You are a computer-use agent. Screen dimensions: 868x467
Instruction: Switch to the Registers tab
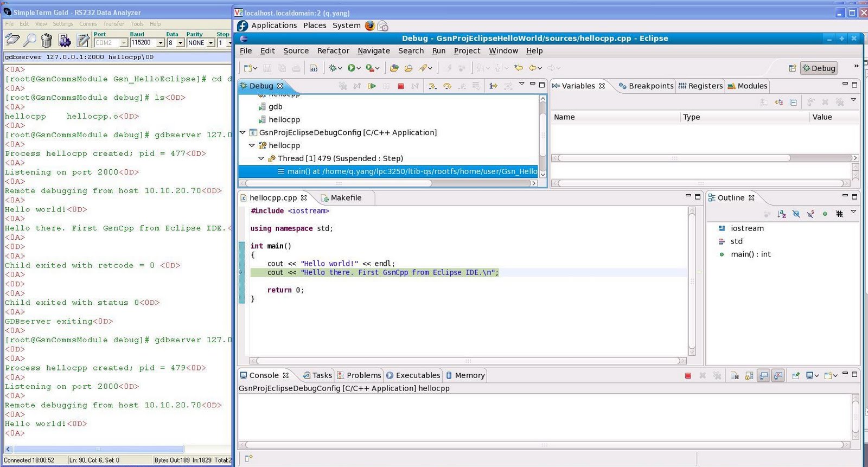click(x=700, y=86)
